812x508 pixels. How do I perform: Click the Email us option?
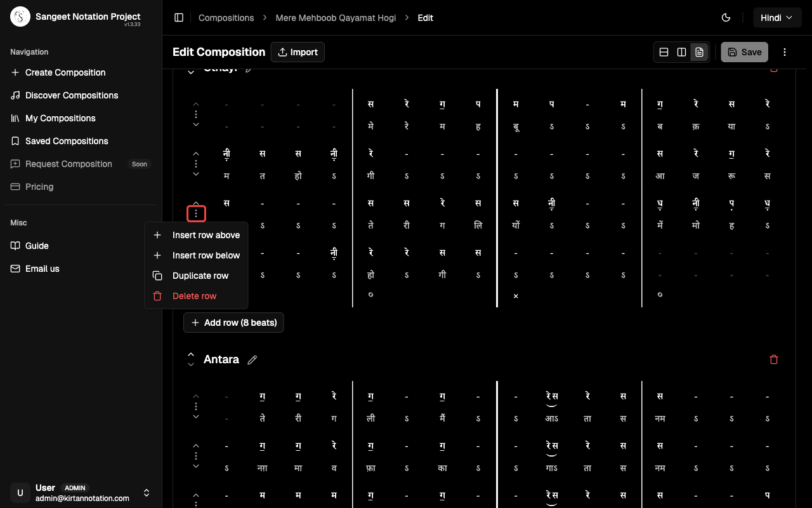coord(42,269)
